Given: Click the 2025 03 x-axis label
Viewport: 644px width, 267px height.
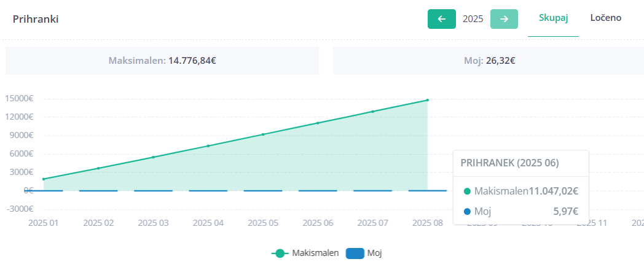Looking at the screenshot, I should 153,223.
